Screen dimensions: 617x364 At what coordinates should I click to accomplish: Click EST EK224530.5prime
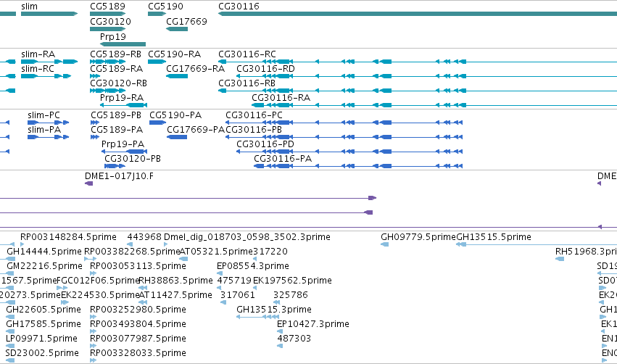point(100,295)
